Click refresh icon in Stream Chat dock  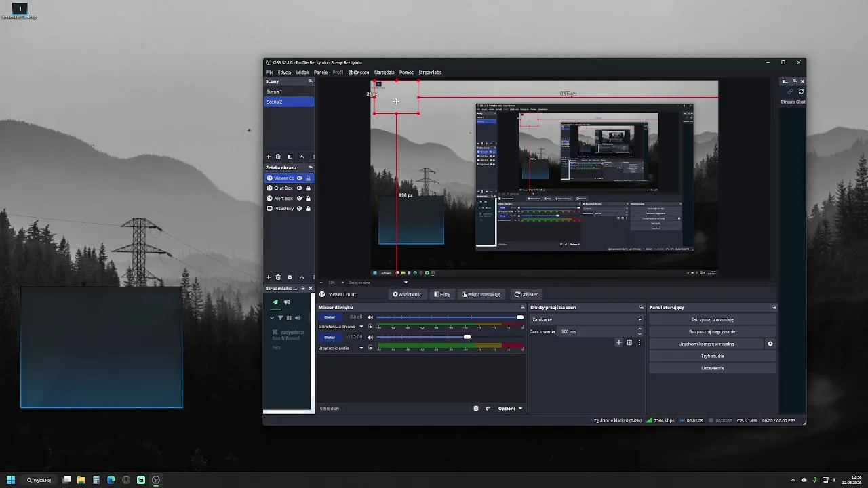coord(801,91)
